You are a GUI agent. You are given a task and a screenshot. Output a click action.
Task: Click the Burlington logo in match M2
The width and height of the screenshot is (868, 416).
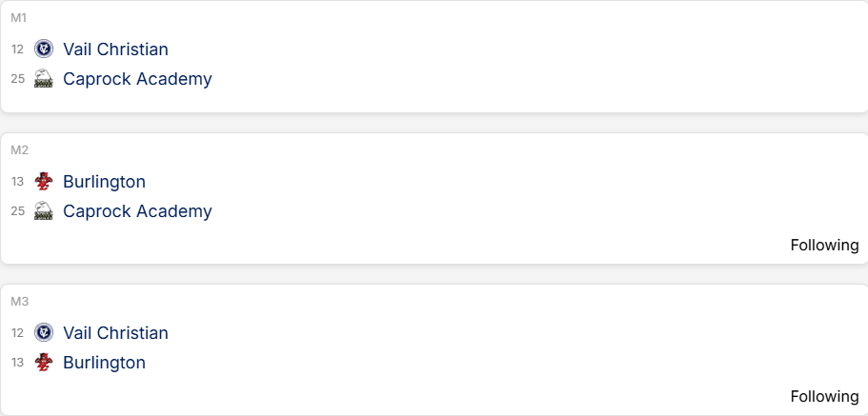click(43, 181)
